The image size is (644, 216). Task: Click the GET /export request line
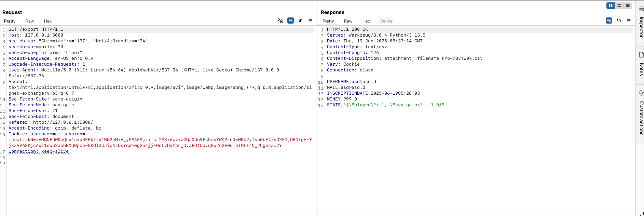(x=36, y=29)
